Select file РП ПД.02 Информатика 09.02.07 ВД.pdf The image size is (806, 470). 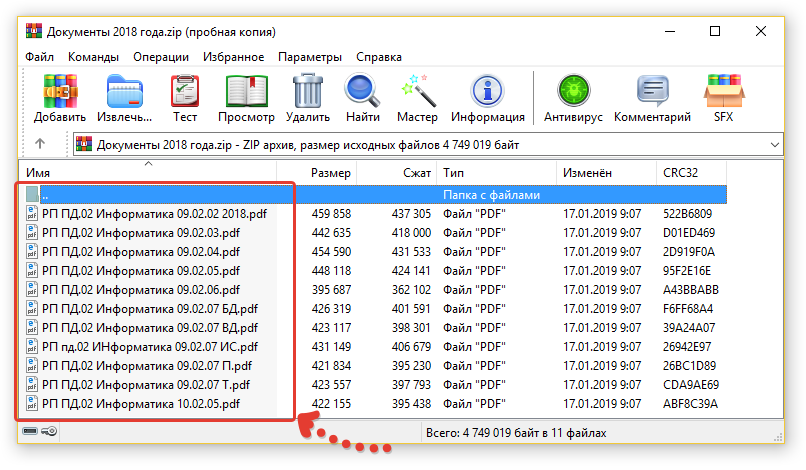pyautogui.click(x=150, y=328)
